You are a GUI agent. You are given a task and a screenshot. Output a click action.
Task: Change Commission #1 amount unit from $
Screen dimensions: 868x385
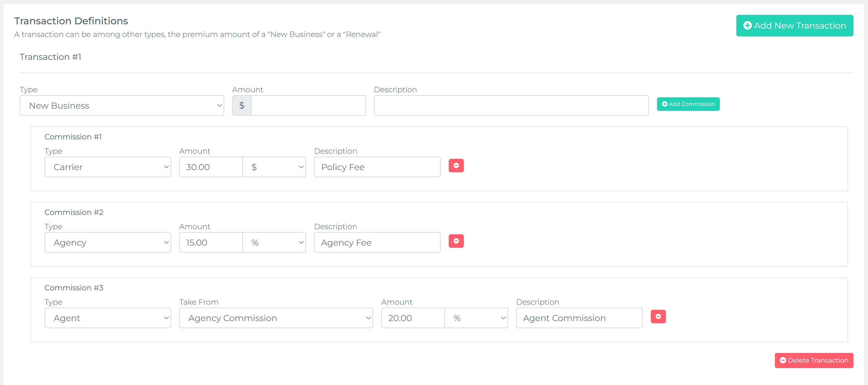pos(274,167)
